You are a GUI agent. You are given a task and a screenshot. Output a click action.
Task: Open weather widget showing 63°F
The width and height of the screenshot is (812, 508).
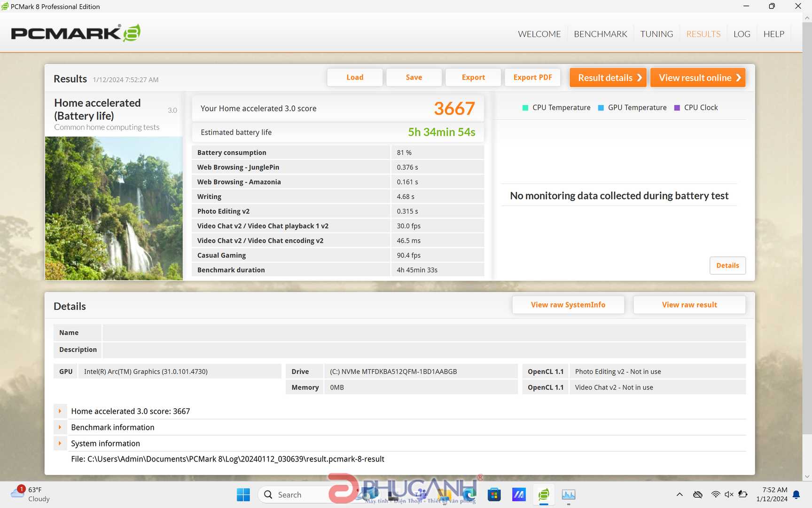[x=30, y=494]
